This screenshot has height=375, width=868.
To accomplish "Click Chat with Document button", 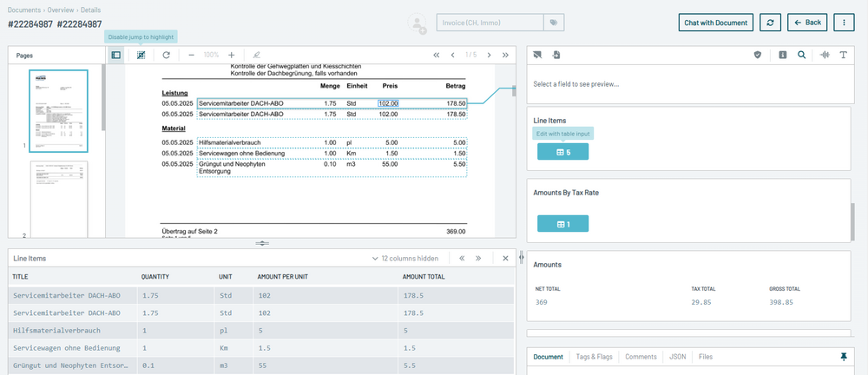I will pyautogui.click(x=715, y=23).
